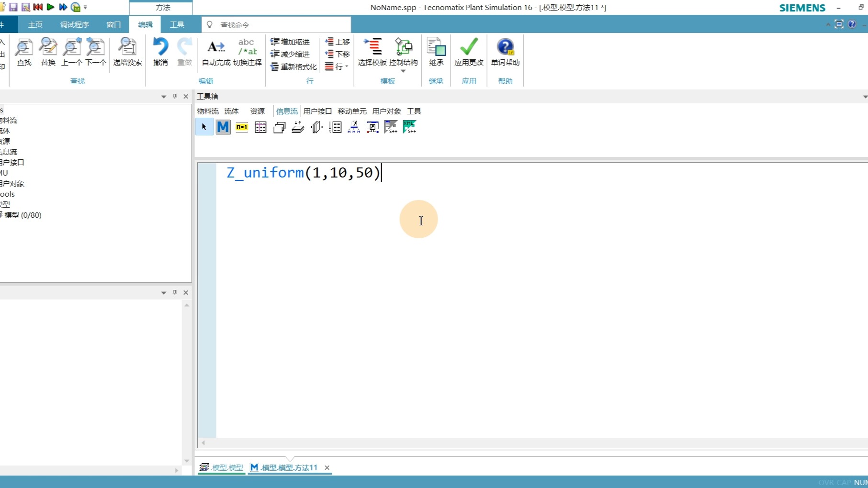This screenshot has width=868, height=488.
Task: Click the 重做 (Redo) arrow
Action: [x=184, y=52]
